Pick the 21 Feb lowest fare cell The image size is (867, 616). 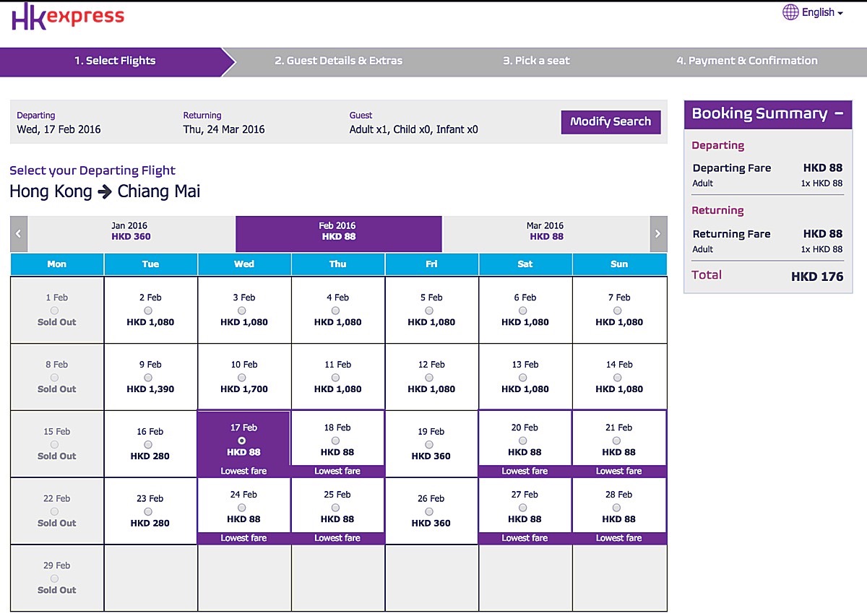pyautogui.click(x=619, y=443)
